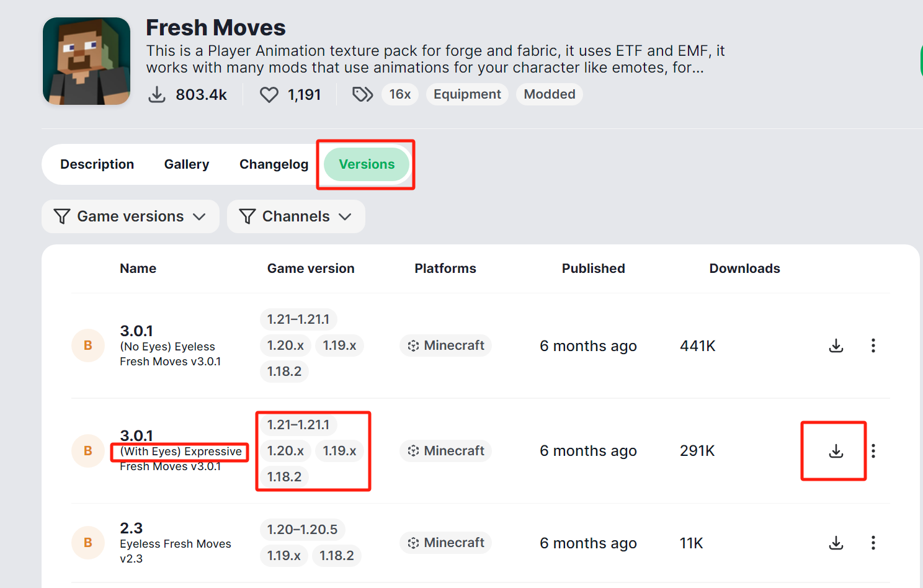Screen dimensions: 923x588
Task: Open more options menu for version 2.3
Action: click(x=873, y=543)
